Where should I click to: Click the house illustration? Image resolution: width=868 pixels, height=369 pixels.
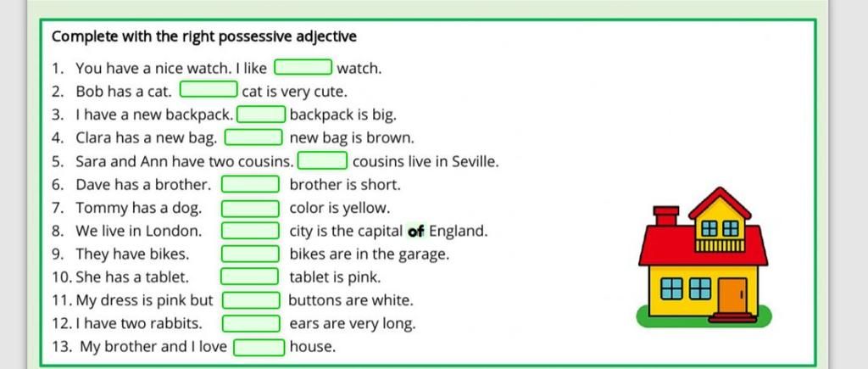point(703,257)
